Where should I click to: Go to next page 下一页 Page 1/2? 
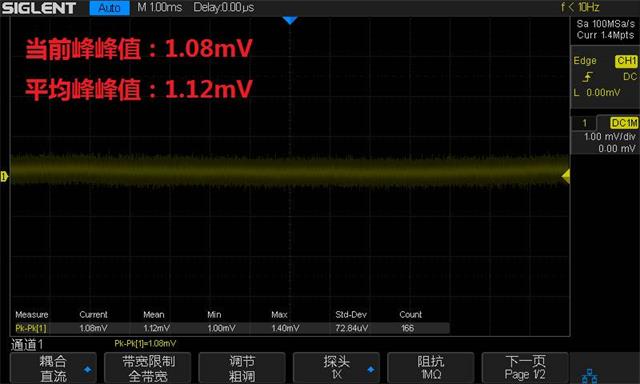525,368
